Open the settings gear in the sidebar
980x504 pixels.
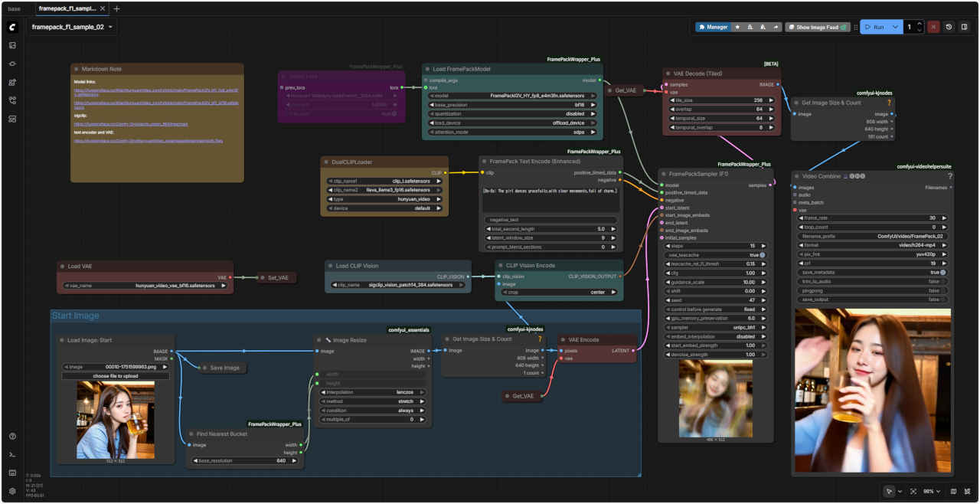(12, 491)
